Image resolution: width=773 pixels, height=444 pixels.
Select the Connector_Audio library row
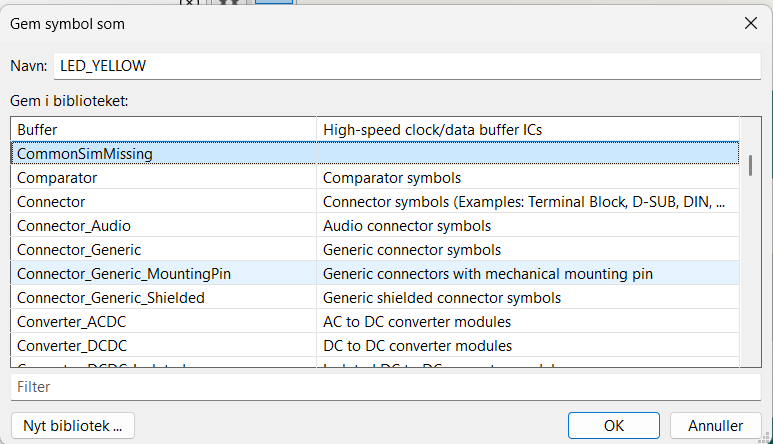coord(375,226)
